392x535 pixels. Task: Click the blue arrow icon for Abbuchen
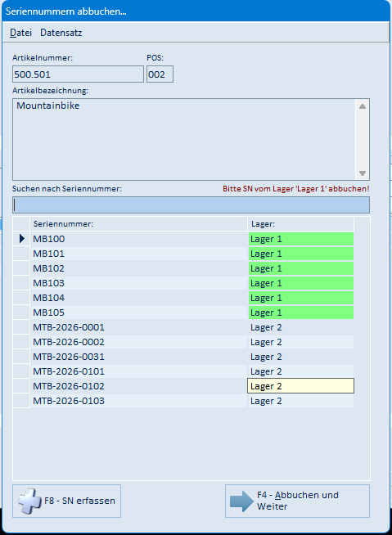[x=241, y=501]
